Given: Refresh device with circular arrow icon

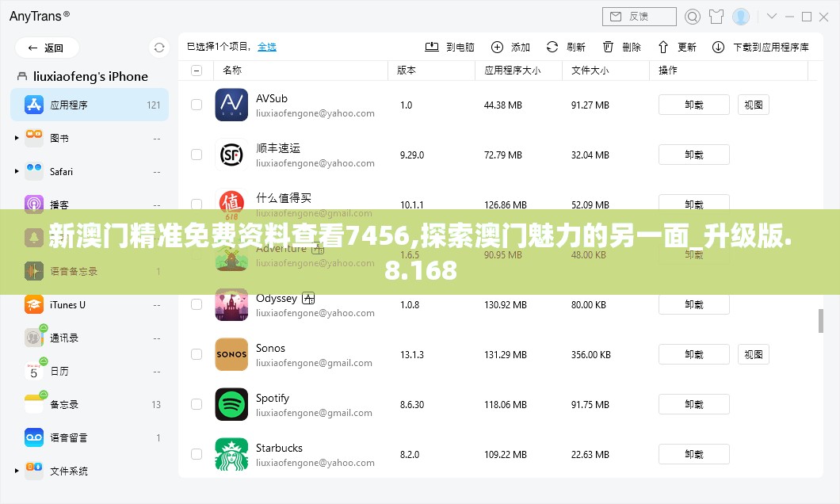Looking at the screenshot, I should [x=159, y=48].
